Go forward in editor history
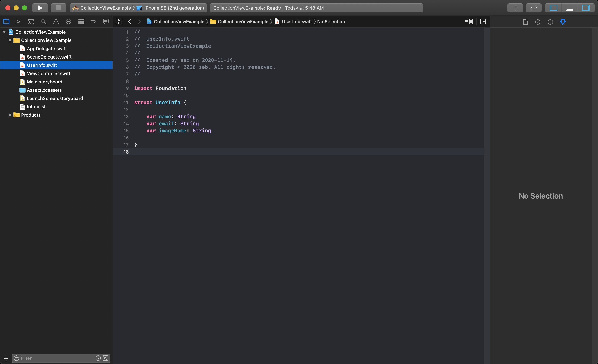 (x=139, y=22)
